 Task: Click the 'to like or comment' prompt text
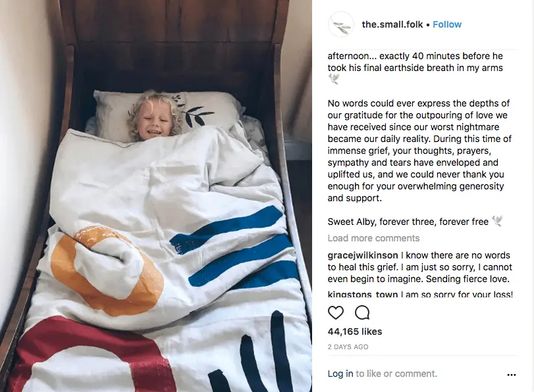point(396,374)
